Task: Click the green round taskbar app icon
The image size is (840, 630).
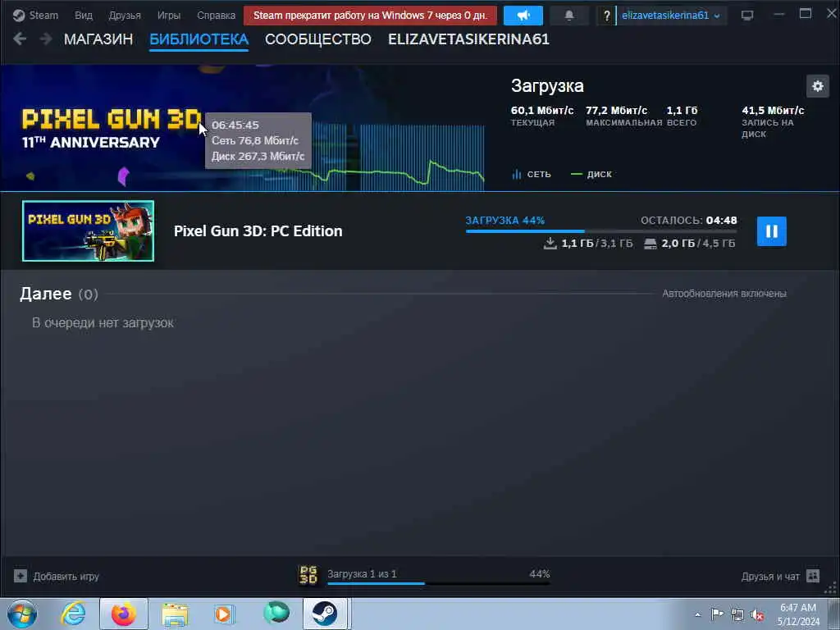Action: click(x=276, y=613)
